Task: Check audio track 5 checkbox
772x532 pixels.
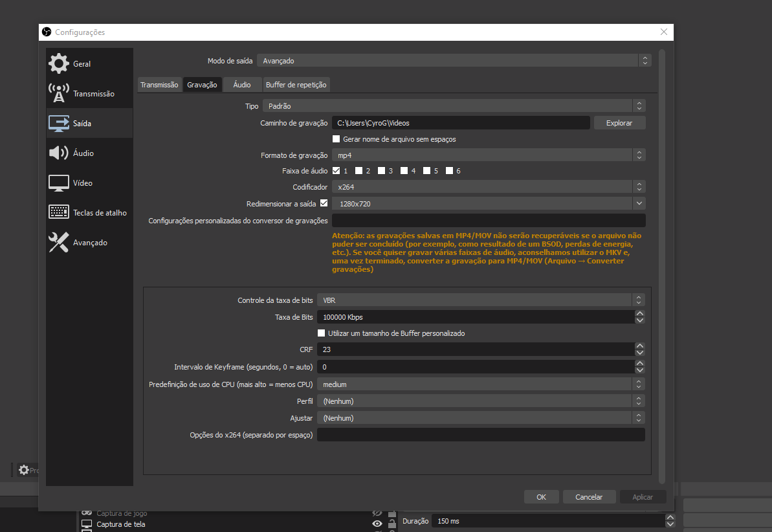Action: pyautogui.click(x=427, y=170)
